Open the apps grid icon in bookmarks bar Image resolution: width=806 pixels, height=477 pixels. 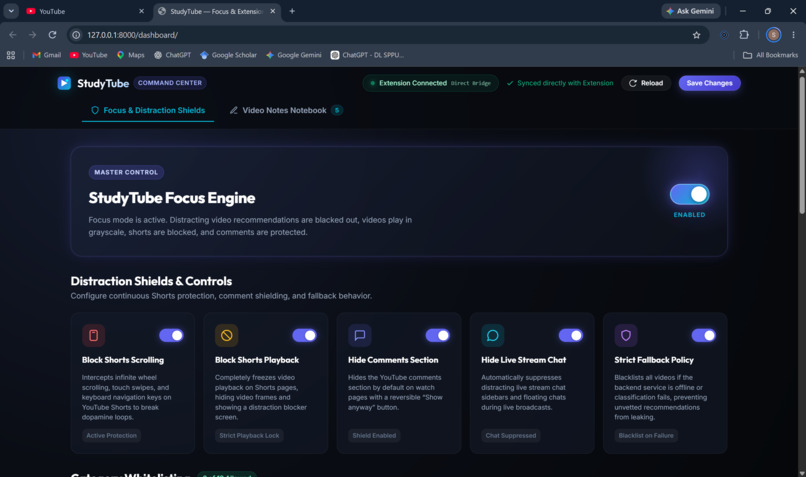click(x=11, y=55)
